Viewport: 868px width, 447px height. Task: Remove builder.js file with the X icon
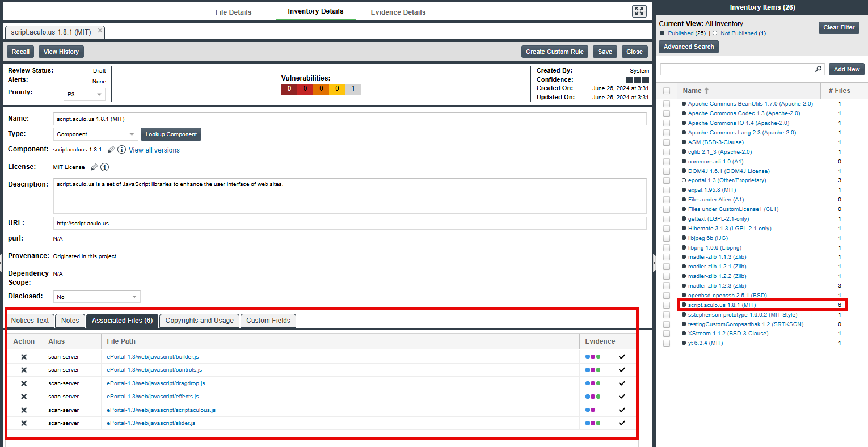[x=24, y=357]
